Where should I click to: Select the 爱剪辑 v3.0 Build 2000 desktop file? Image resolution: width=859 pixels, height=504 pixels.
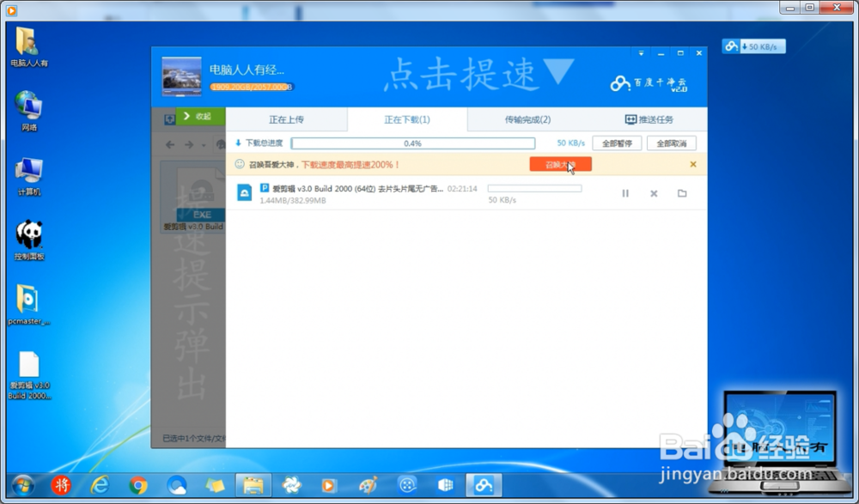point(29,375)
